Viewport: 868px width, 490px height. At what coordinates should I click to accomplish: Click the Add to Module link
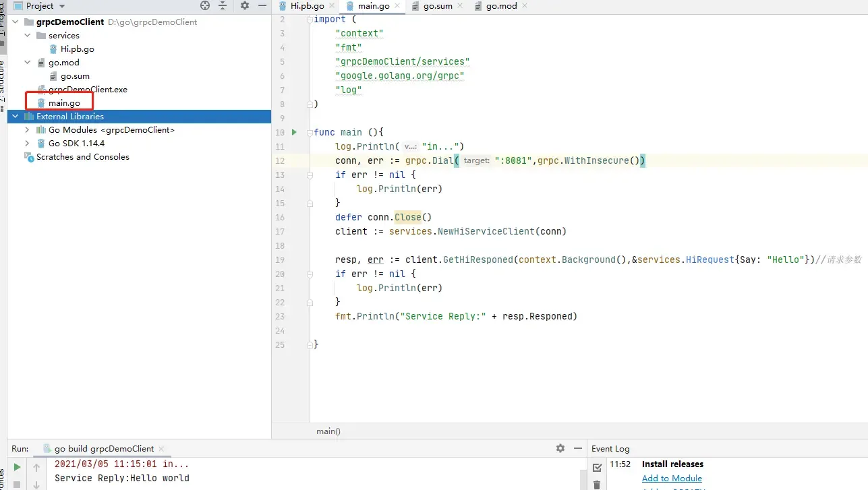(x=672, y=478)
